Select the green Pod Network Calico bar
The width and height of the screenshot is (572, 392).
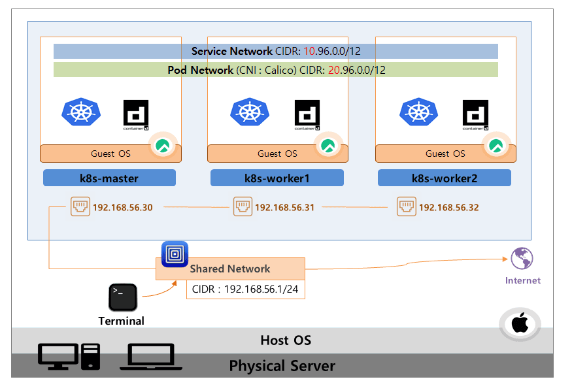(x=275, y=70)
